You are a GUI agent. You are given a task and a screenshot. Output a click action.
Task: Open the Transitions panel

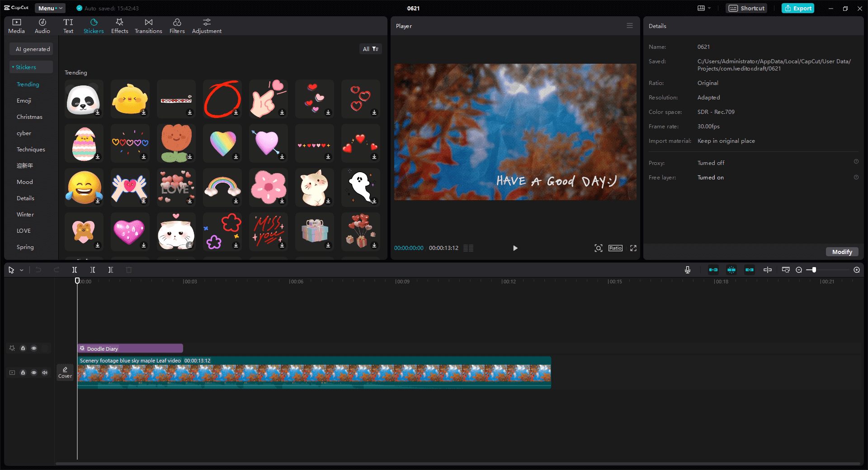(148, 25)
